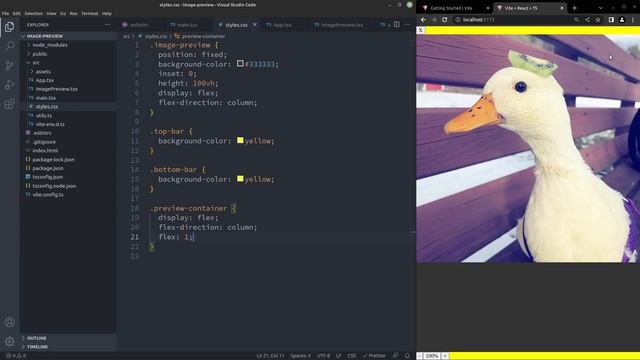The height and width of the screenshot is (360, 640).
Task: Bookmark this page with star icon
Action: click(598, 19)
